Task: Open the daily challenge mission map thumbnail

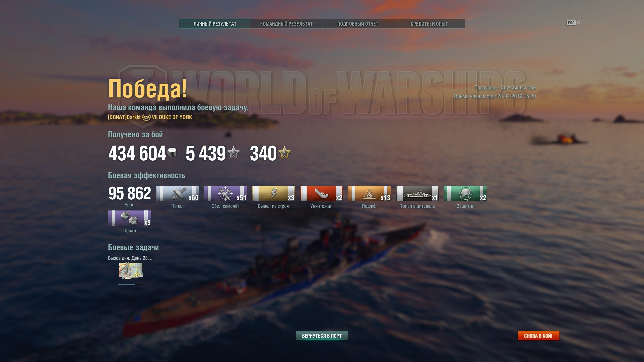Action: click(131, 271)
